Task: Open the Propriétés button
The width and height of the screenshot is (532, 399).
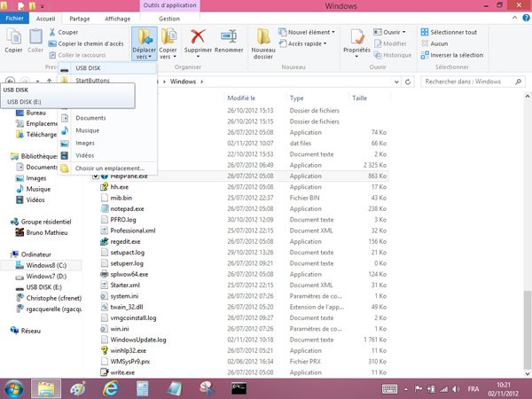Action: (356, 42)
